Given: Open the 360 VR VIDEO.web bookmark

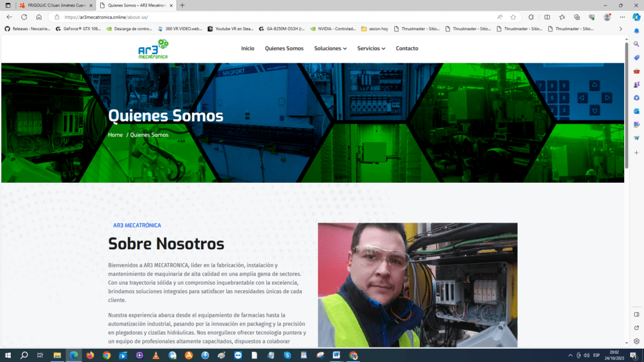Looking at the screenshot, I should 180,29.
